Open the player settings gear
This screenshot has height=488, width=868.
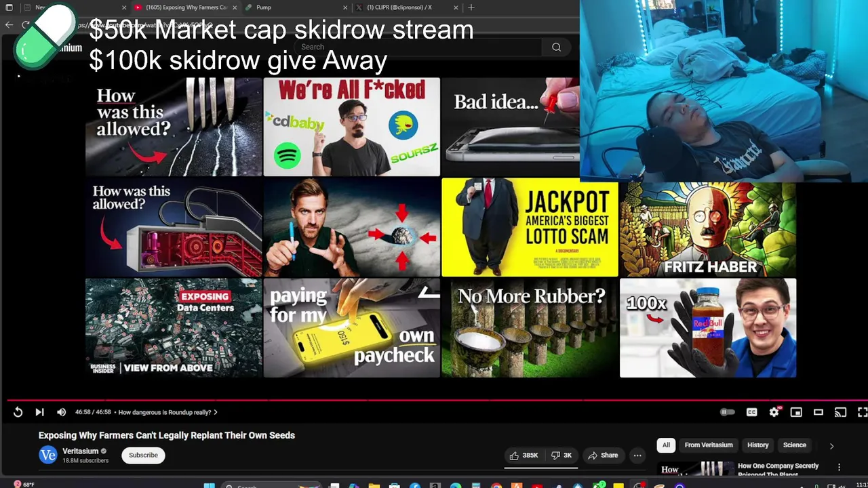pyautogui.click(x=774, y=412)
